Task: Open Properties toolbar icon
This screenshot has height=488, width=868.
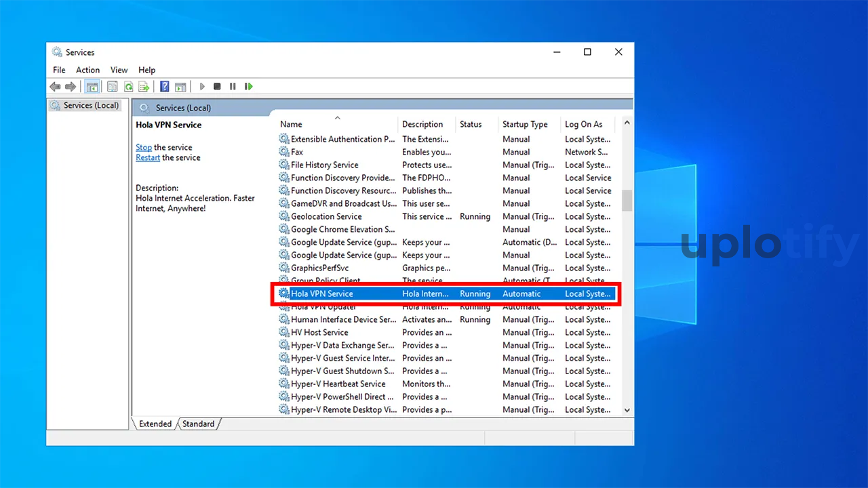Action: [112, 87]
